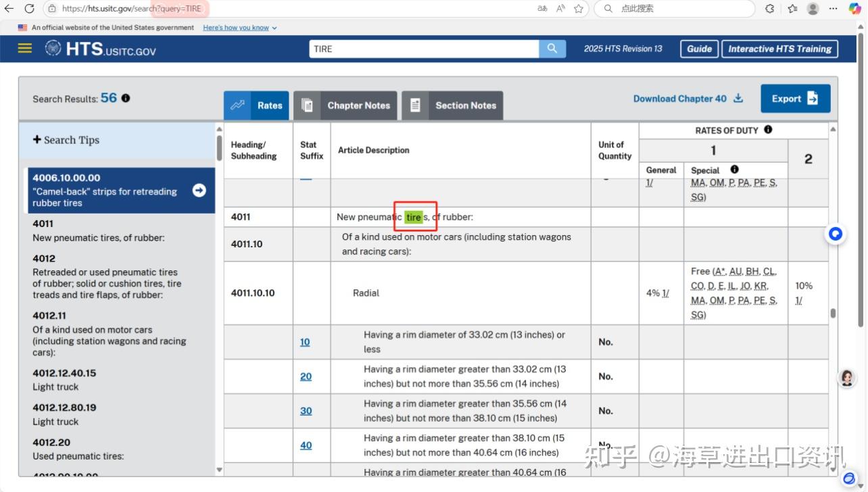The image size is (868, 492).
Task: Open Interactive HTS Training
Action: (779, 49)
